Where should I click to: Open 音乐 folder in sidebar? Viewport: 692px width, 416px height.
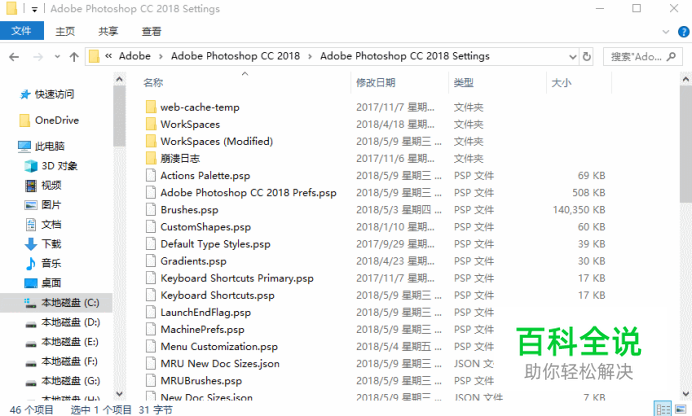(51, 263)
